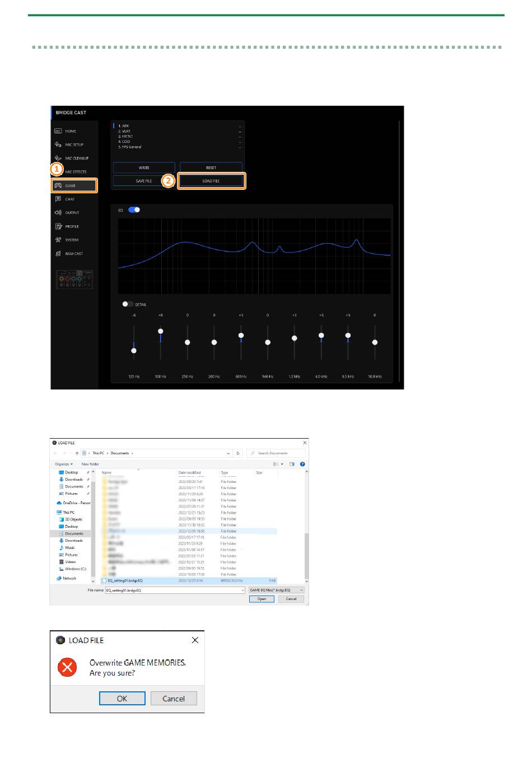Screen dimensions: 532x772
Task: Open the GAME EQ files type dropdown
Action: click(x=276, y=590)
